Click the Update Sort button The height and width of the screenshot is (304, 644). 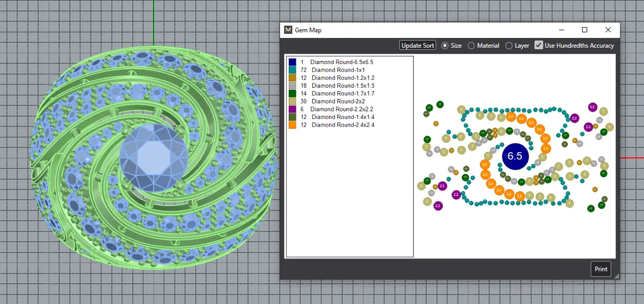[x=418, y=46]
